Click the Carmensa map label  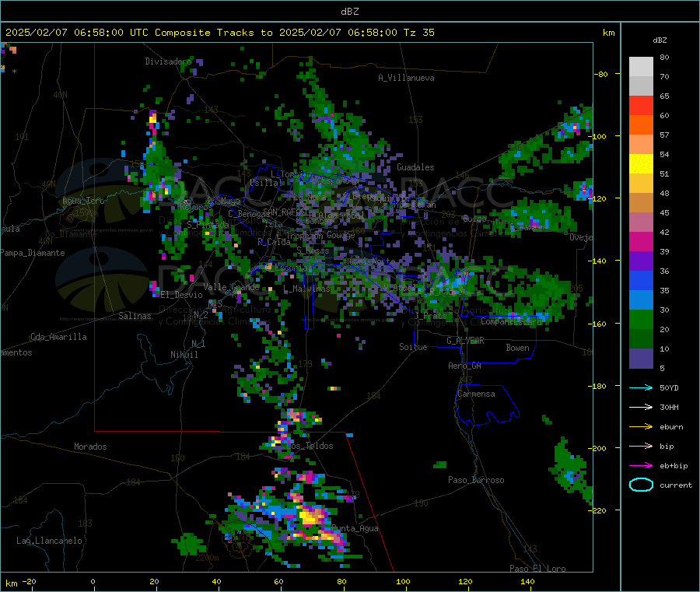pos(476,394)
